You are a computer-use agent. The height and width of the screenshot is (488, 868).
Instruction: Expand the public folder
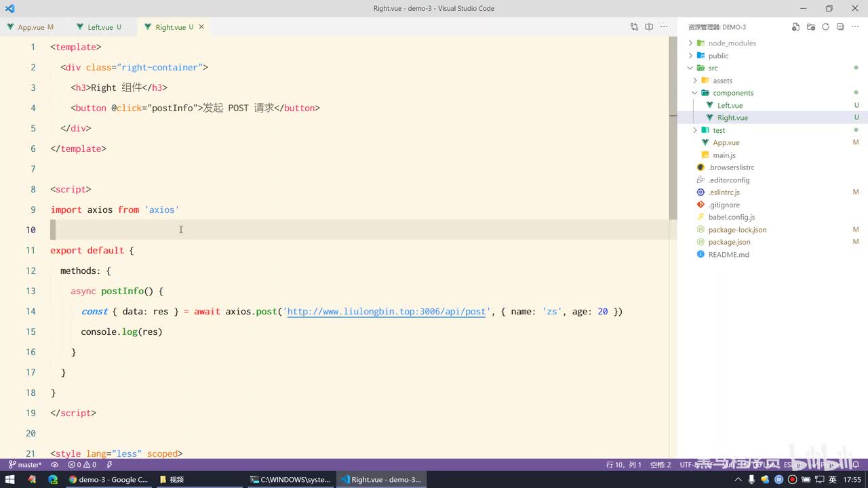point(718,56)
